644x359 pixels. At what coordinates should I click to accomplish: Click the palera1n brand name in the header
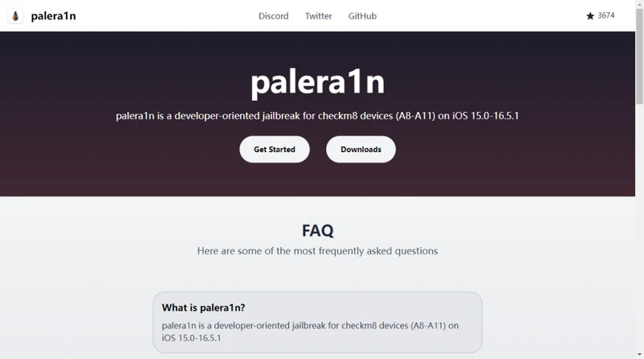pyautogui.click(x=53, y=16)
